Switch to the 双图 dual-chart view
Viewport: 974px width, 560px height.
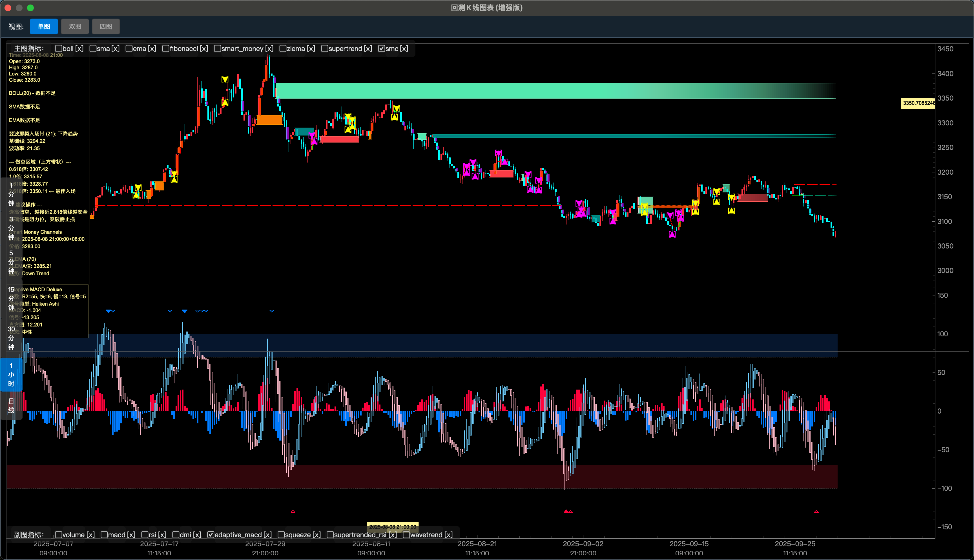pyautogui.click(x=75, y=26)
